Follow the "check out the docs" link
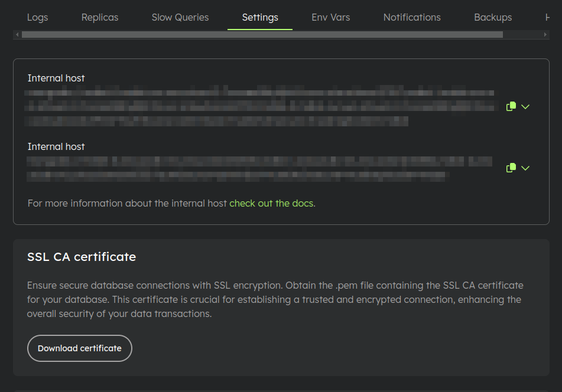 click(272, 203)
